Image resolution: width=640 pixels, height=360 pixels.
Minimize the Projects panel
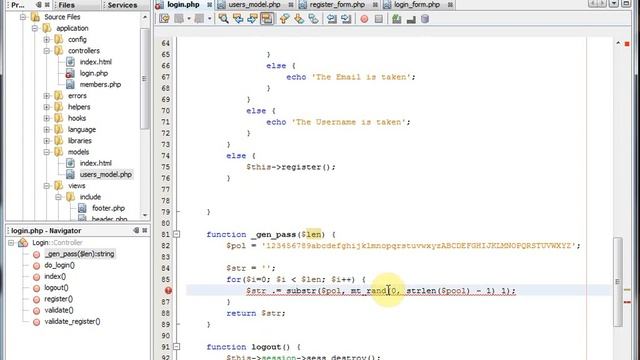(39, 5)
